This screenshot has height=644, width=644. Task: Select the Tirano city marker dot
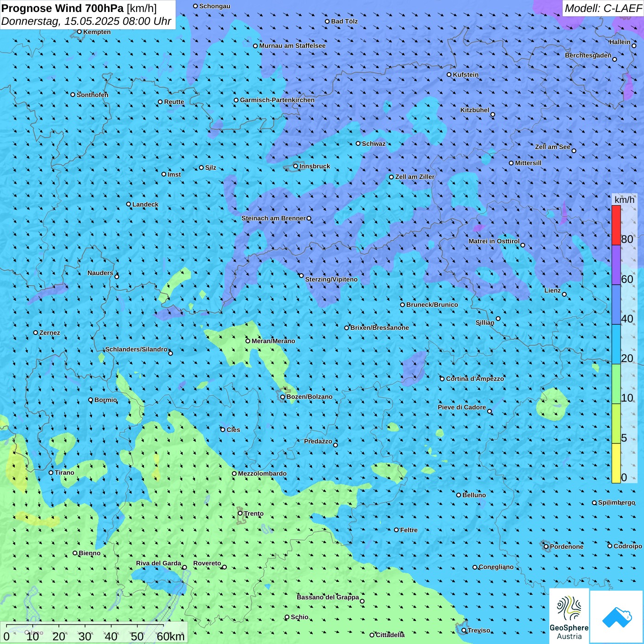[51, 473]
